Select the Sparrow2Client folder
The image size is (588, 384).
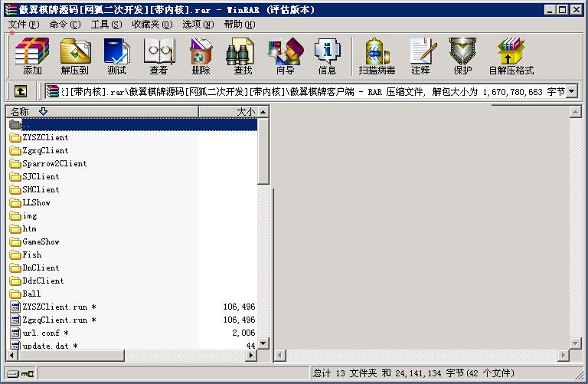coord(54,163)
